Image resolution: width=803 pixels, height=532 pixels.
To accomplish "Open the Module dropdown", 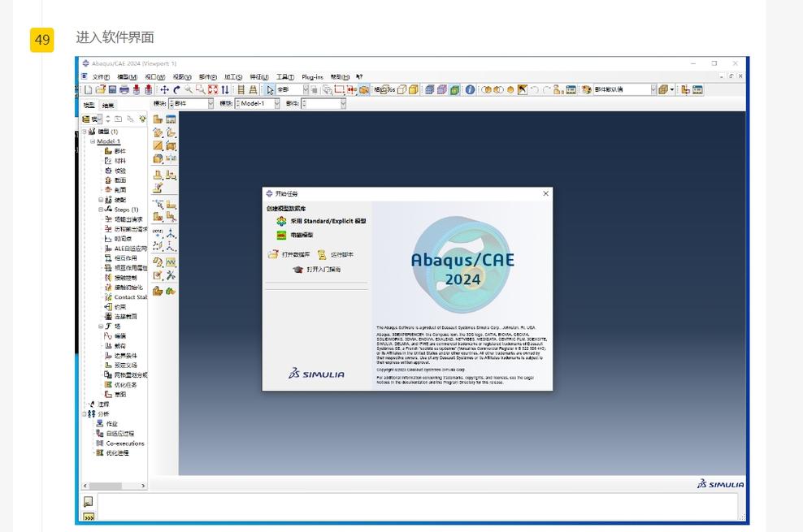I will click(x=191, y=103).
